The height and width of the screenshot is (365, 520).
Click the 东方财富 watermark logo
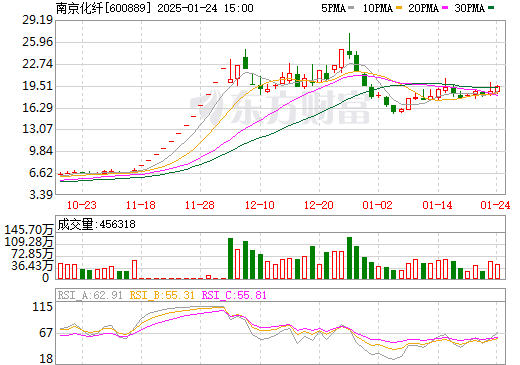pos(280,108)
